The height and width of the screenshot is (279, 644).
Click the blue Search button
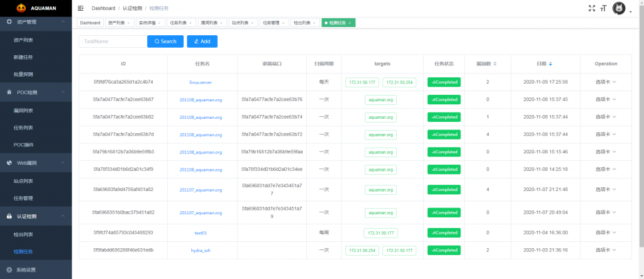pyautogui.click(x=165, y=41)
